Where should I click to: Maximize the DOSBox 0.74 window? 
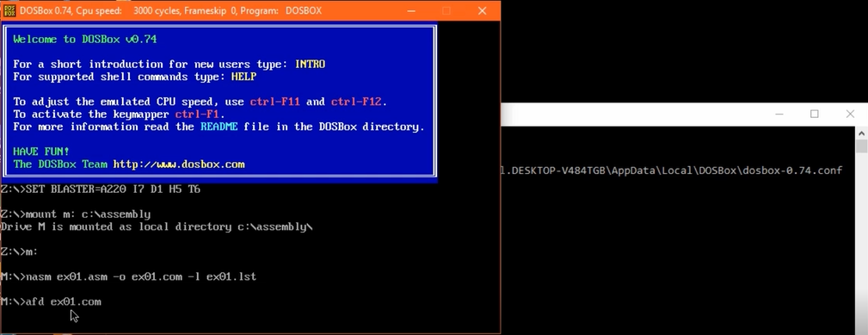coord(446,10)
